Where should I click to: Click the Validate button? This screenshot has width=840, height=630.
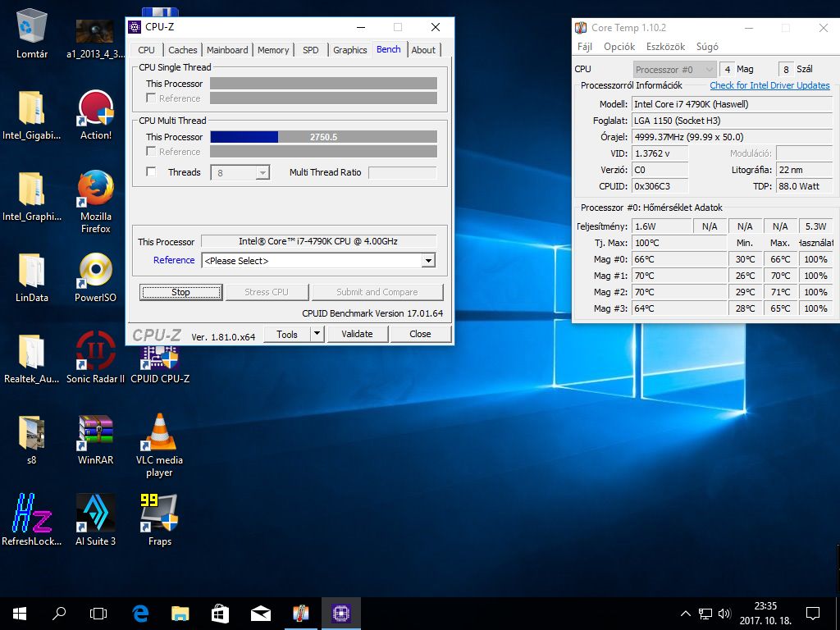pos(357,334)
